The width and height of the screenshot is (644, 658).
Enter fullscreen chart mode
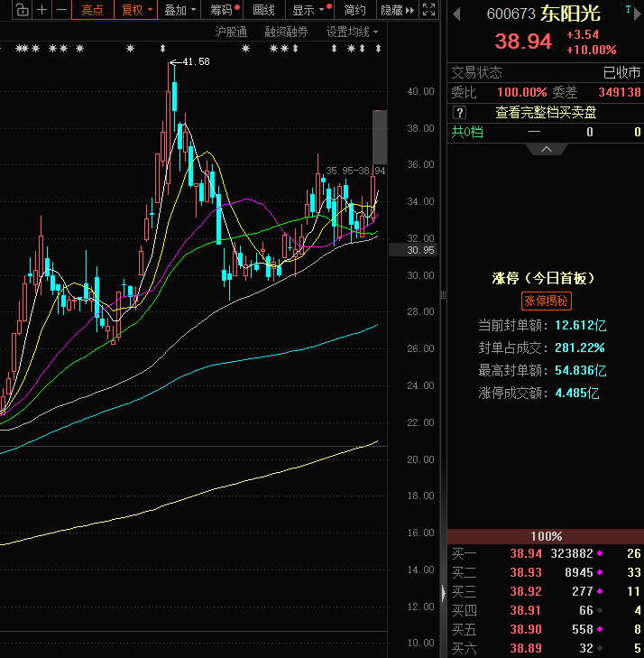(x=428, y=10)
